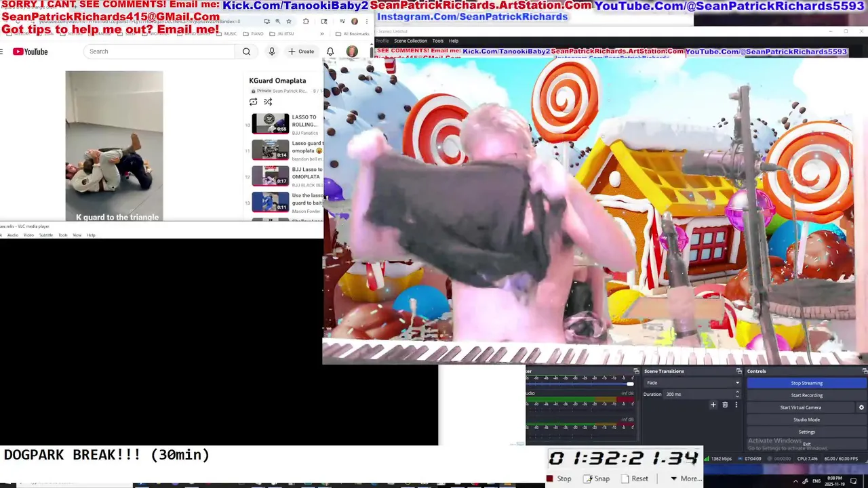Open VLC Help menu
Viewport: 868px width, 488px height.
point(91,235)
